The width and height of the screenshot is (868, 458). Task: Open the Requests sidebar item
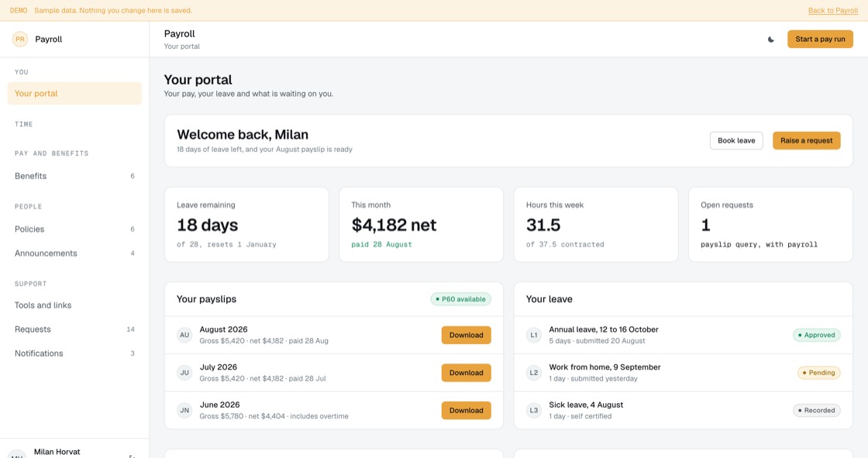[x=74, y=329]
